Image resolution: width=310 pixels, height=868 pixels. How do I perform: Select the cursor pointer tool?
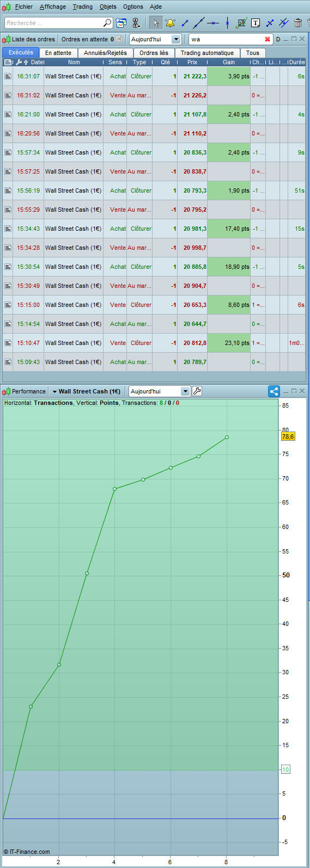pos(156,23)
